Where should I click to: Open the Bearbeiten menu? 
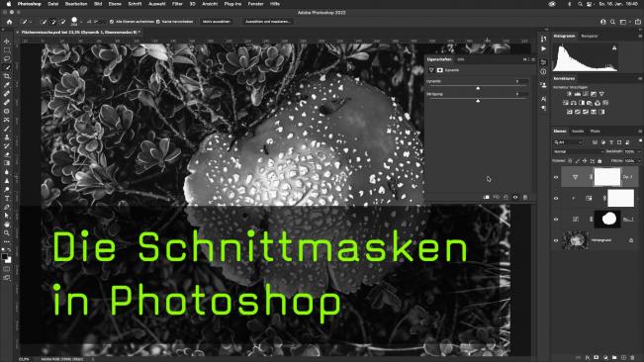(76, 4)
